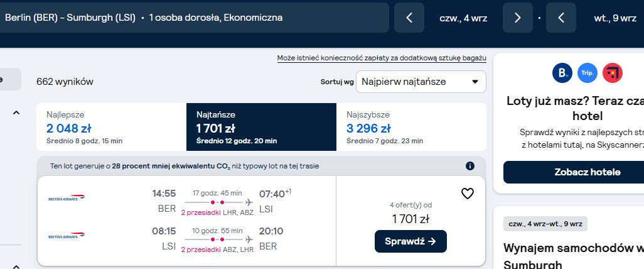The width and height of the screenshot is (644, 269).
Task: Select the Najlepsze 2 048 zł tab
Action: 111,127
